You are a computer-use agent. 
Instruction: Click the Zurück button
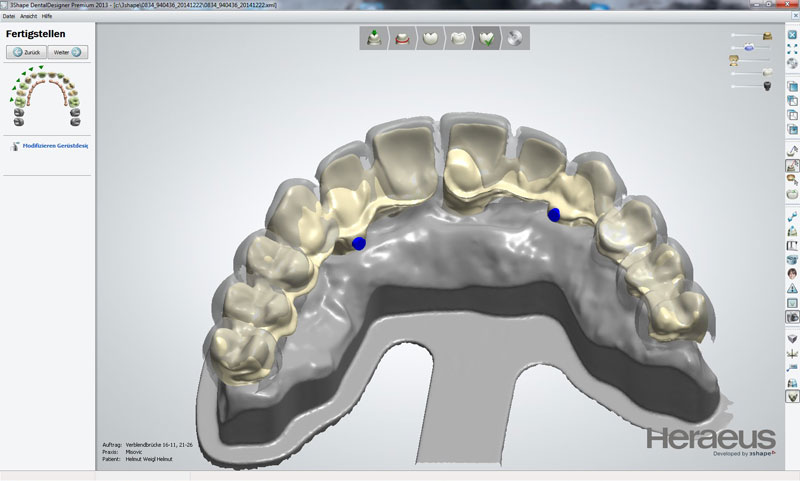point(27,52)
